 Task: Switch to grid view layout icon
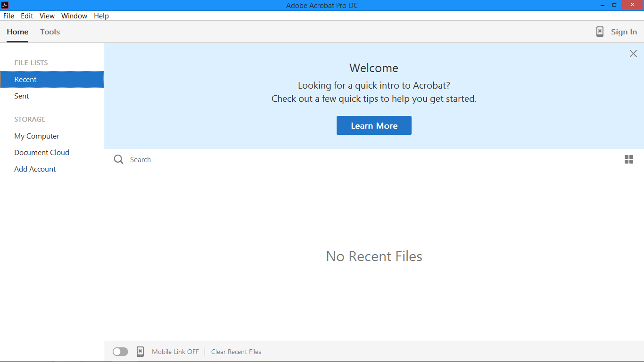[629, 159]
